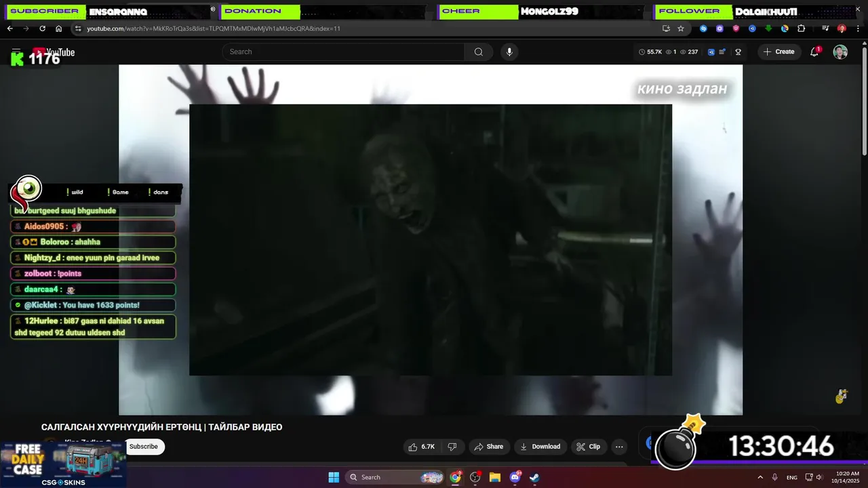Open the volume speaker tray icon
868x488 pixels.
(819, 477)
